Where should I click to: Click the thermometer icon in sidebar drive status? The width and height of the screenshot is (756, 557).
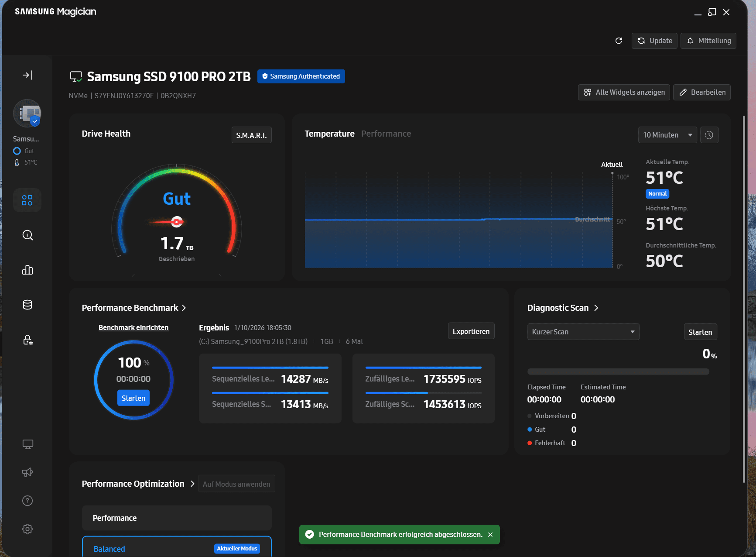[x=17, y=162]
